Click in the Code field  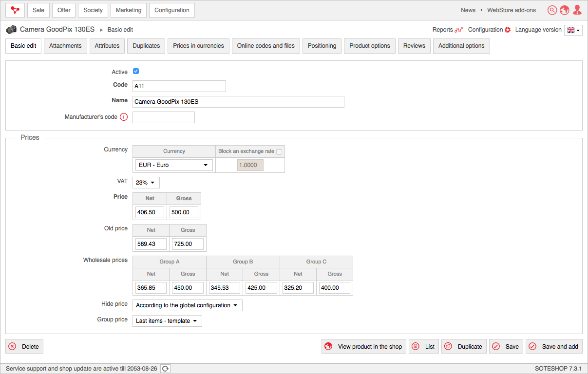(179, 86)
